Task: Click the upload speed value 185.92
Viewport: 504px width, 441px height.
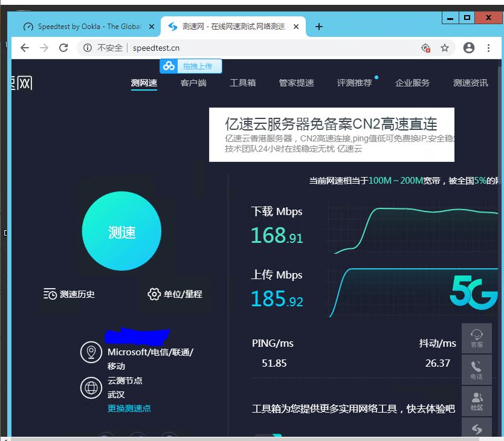Action: [277, 298]
